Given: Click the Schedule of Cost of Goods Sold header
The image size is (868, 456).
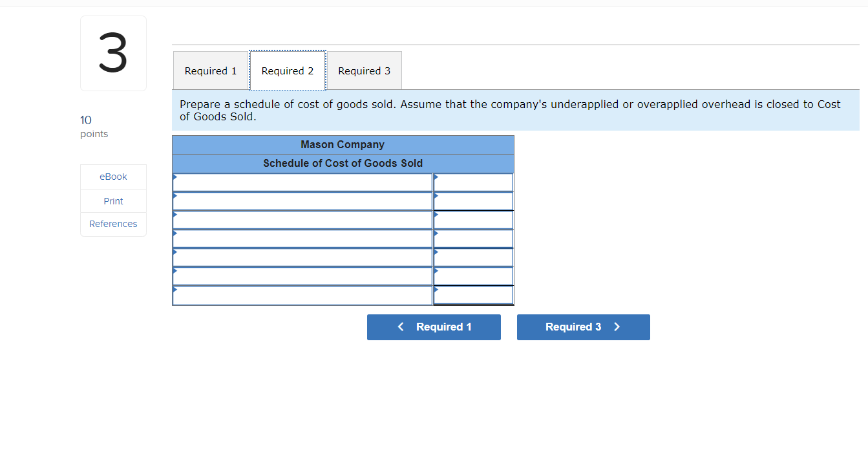Looking at the screenshot, I should [343, 163].
